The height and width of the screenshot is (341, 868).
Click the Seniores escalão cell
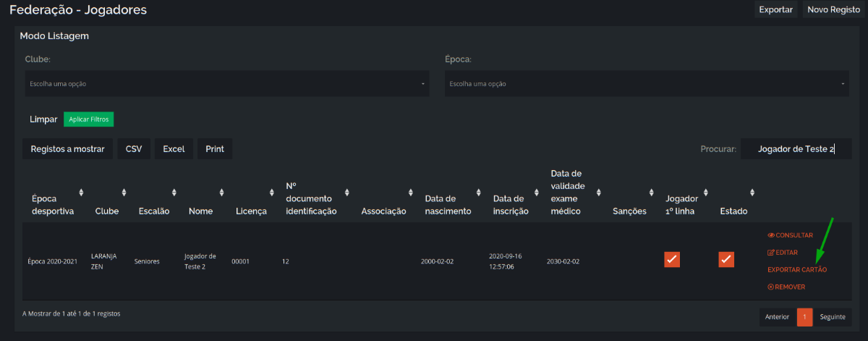point(147,261)
